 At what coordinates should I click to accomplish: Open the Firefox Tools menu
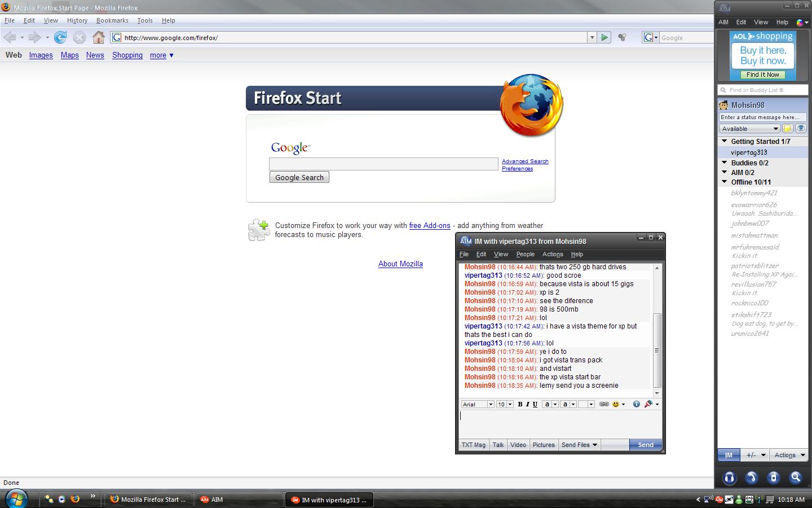(x=145, y=20)
